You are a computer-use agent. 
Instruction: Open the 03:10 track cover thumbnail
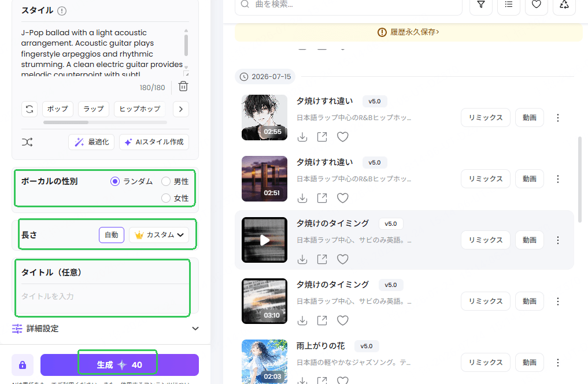click(x=264, y=301)
